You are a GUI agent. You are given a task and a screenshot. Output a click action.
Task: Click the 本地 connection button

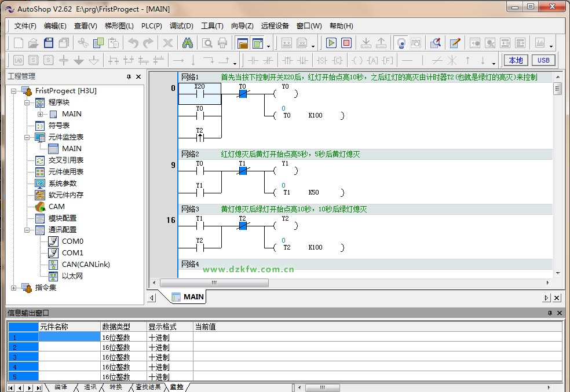[516, 60]
